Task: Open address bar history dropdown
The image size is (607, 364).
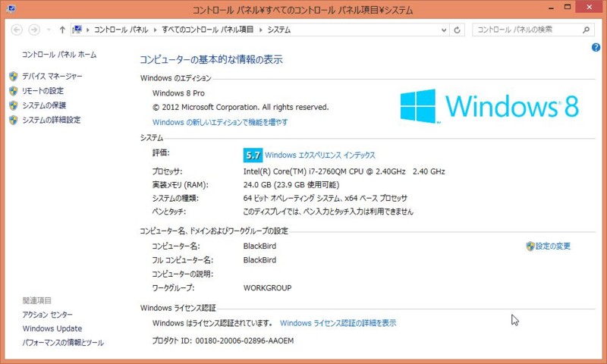Action: point(444,30)
